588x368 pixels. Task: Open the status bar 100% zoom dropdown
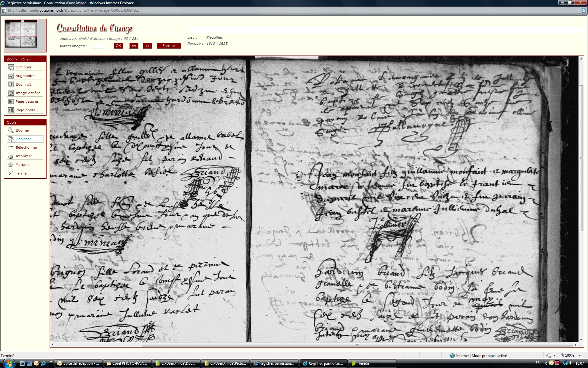coord(580,355)
